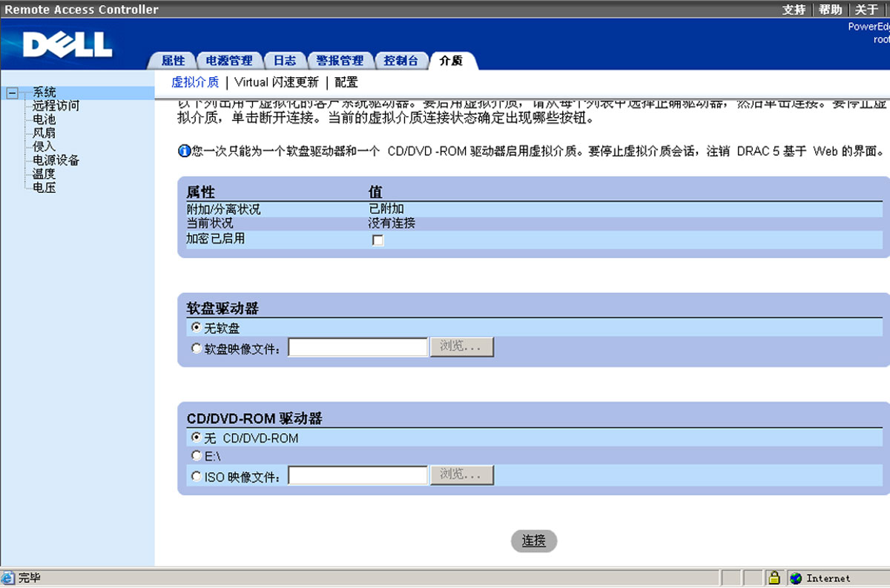The image size is (890, 588).
Task: Click the padlock icon in status bar
Action: (x=774, y=578)
